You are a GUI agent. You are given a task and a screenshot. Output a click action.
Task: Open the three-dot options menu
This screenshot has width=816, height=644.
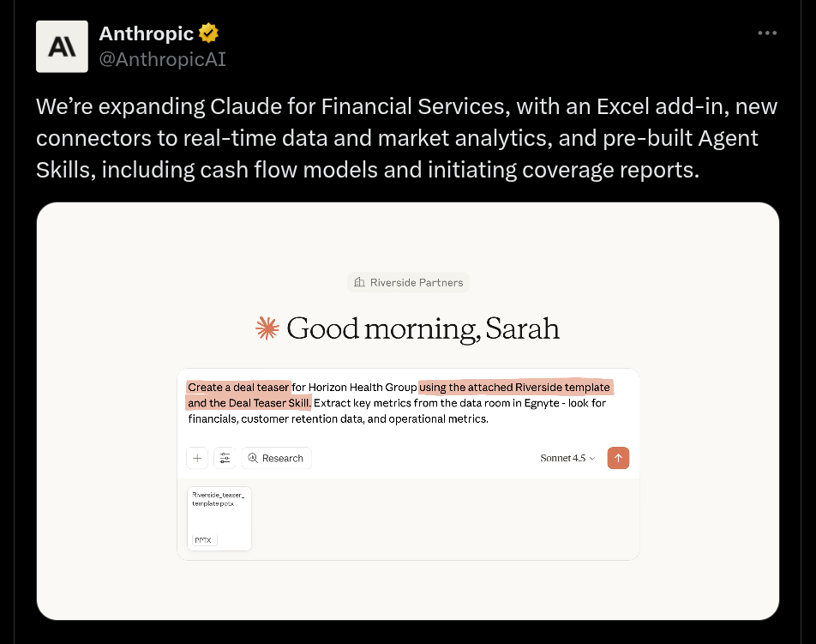click(767, 33)
